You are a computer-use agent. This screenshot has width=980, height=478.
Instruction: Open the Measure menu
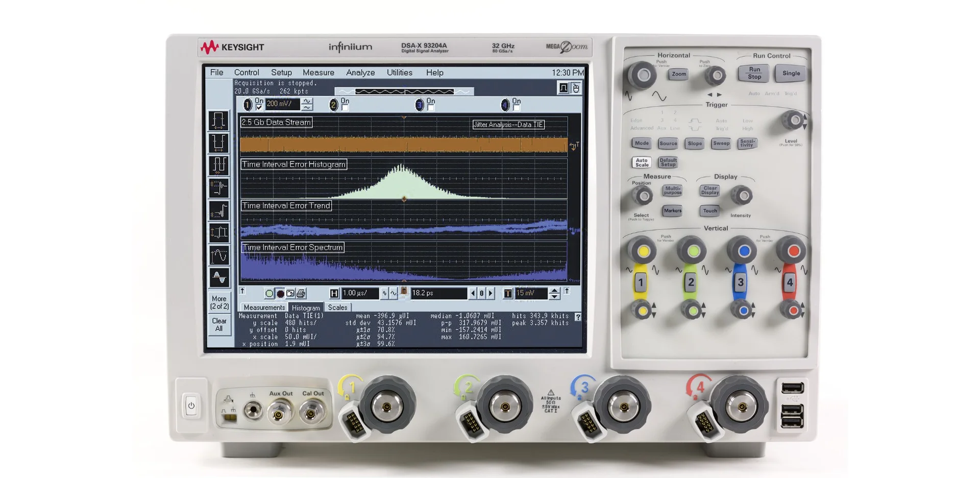[318, 73]
